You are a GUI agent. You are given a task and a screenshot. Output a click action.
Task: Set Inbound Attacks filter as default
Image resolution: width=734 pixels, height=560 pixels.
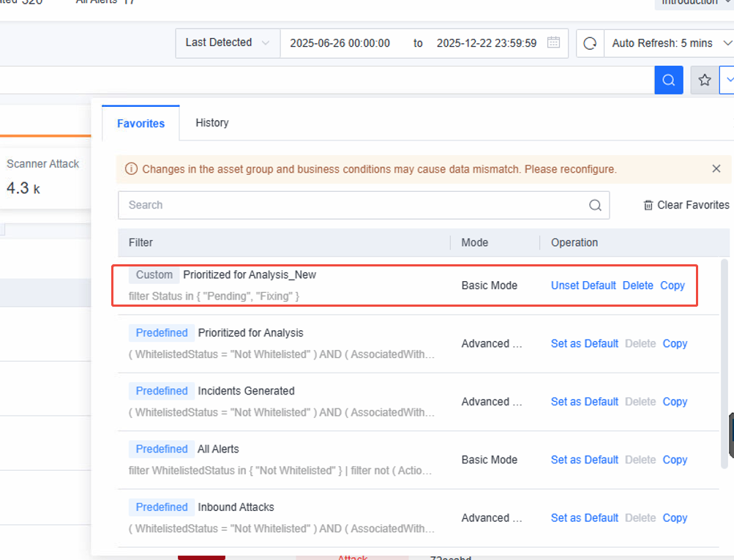pyautogui.click(x=584, y=518)
